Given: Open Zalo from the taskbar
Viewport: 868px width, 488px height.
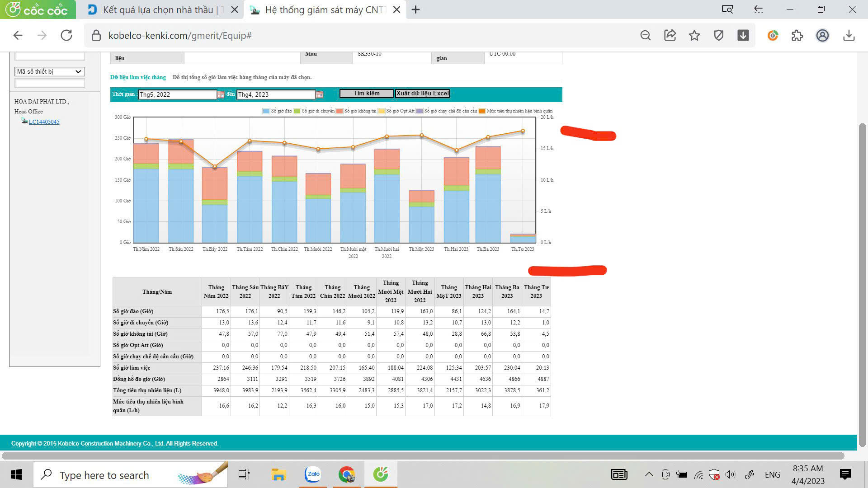Looking at the screenshot, I should coord(313,474).
